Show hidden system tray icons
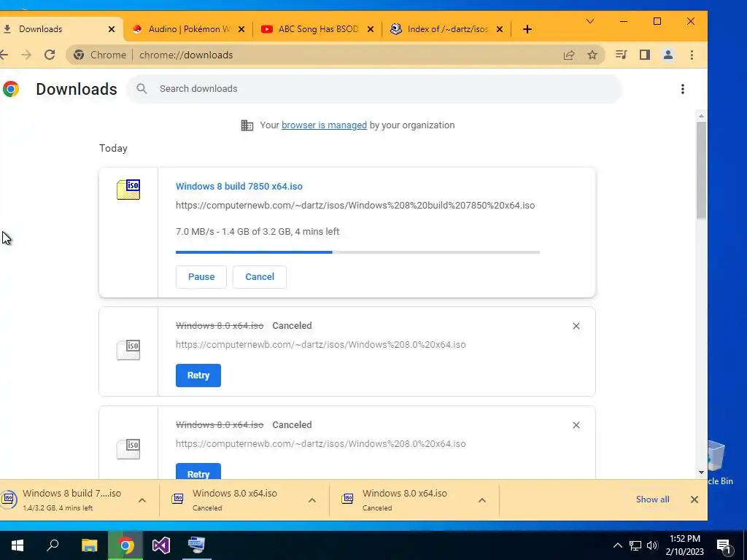 (617, 545)
